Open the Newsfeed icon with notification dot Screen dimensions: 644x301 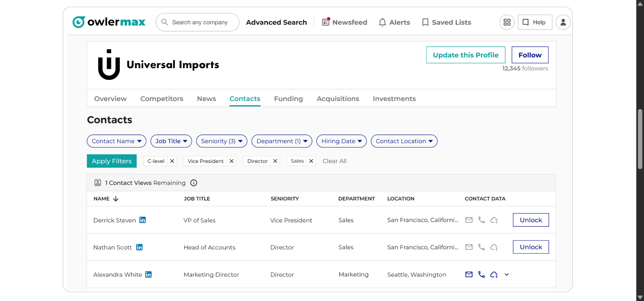coord(326,22)
